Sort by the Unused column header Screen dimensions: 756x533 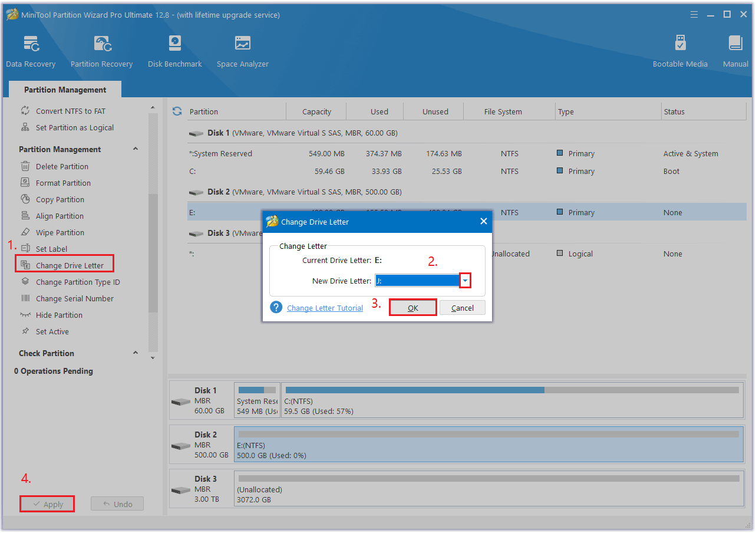pos(435,111)
